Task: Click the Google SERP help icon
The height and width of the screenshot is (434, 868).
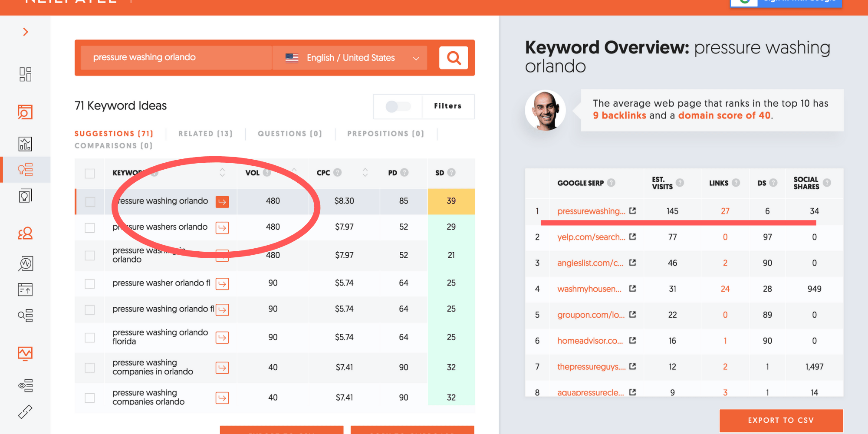Action: point(611,183)
